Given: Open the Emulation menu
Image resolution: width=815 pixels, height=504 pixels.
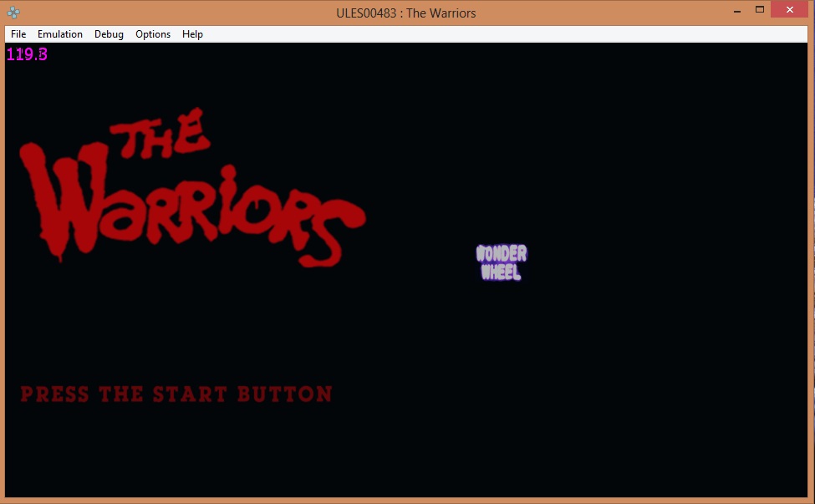Looking at the screenshot, I should pos(60,34).
